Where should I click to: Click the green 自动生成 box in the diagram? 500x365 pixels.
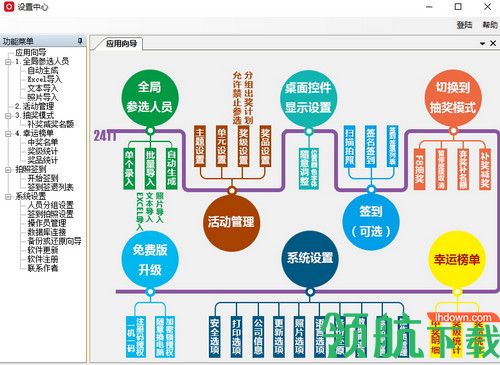tap(171, 169)
